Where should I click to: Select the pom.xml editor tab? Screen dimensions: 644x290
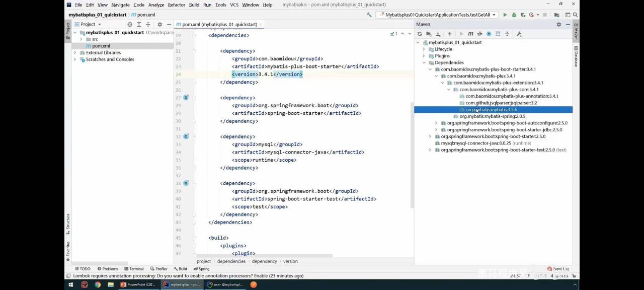coord(219,24)
